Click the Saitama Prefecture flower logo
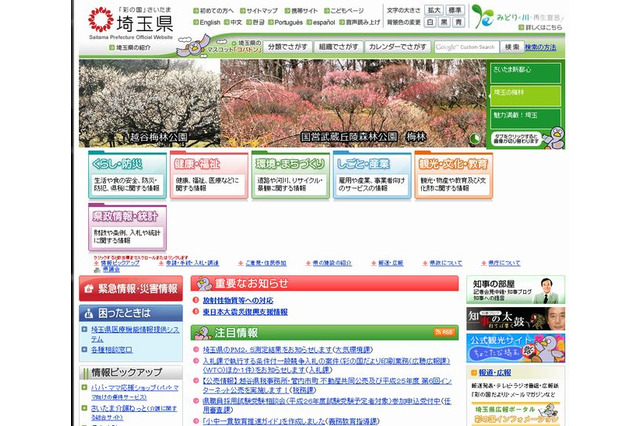 point(101,19)
